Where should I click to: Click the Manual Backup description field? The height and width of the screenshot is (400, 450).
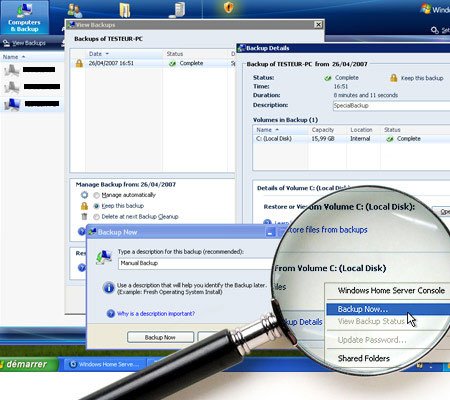196,264
